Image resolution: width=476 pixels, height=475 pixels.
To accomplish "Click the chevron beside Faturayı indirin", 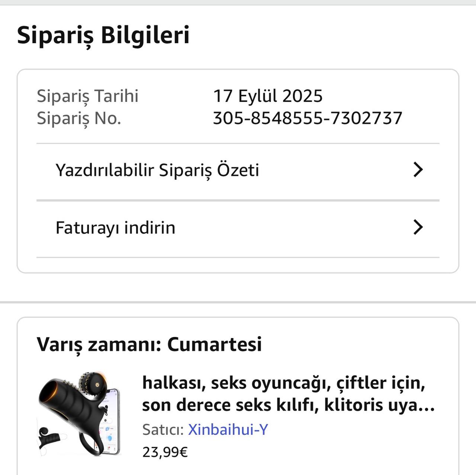I will coord(418,227).
